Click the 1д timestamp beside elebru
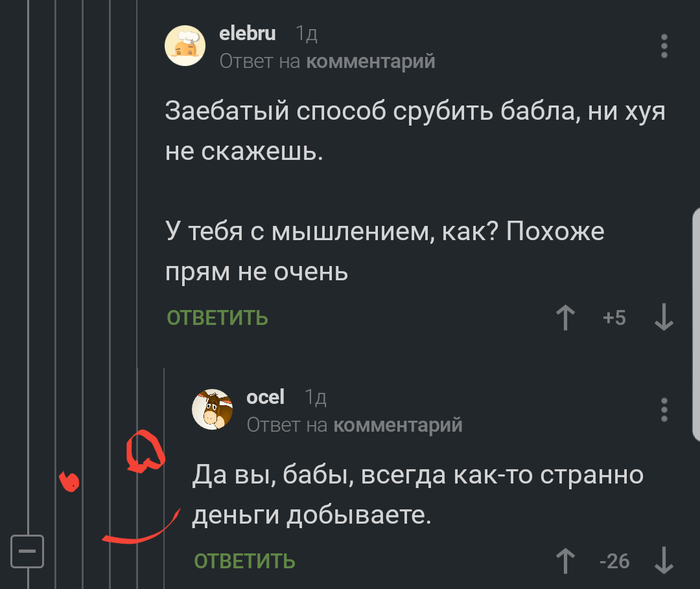 pos(306,34)
